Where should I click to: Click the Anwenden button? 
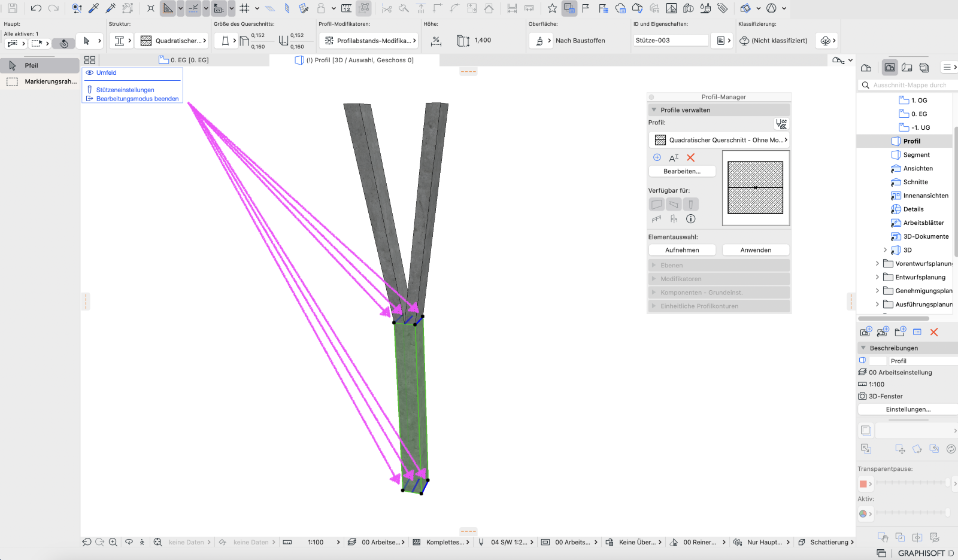pyautogui.click(x=756, y=250)
